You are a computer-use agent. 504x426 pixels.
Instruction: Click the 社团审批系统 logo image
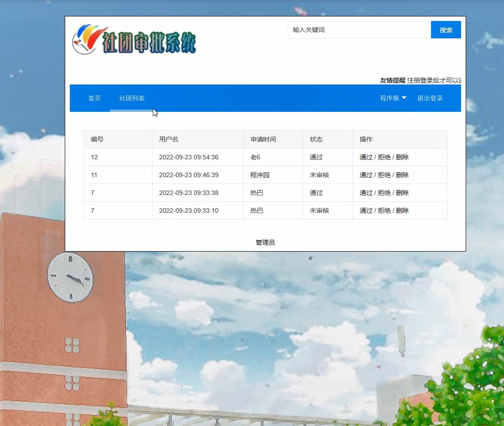click(135, 39)
